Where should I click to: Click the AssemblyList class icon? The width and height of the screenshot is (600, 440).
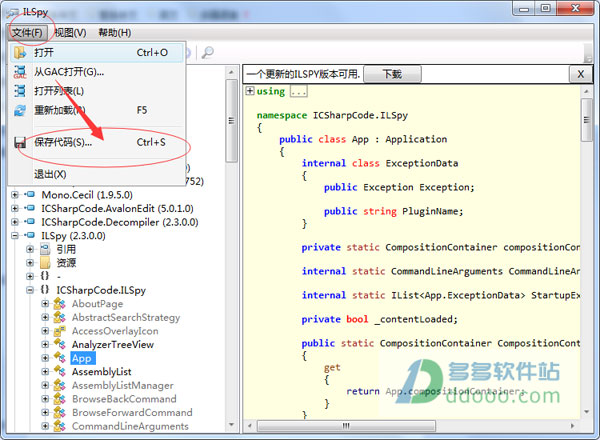pos(59,372)
